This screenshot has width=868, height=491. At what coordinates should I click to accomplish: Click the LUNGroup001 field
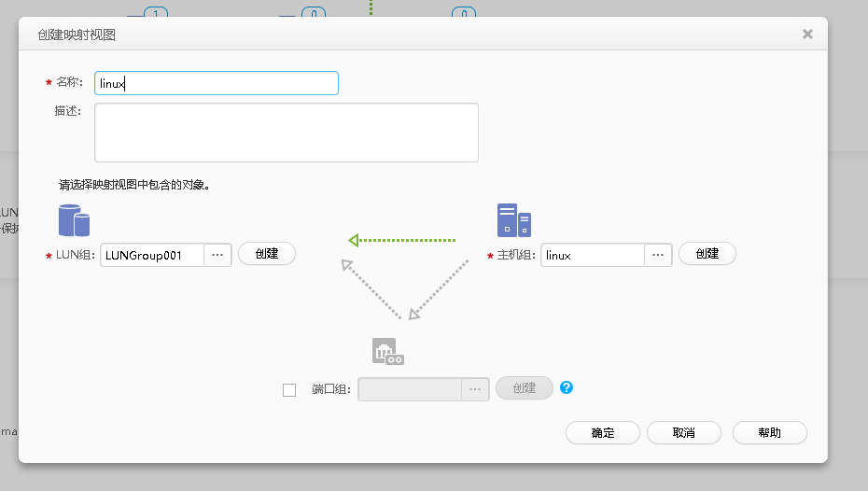click(152, 255)
